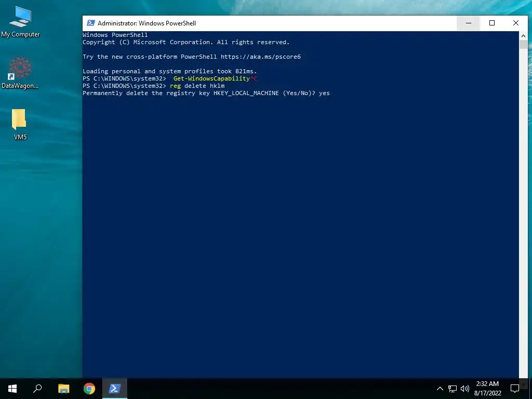Screen dimensions: 532x399
Task: Close the Administrator PowerShell window
Action: [516, 23]
